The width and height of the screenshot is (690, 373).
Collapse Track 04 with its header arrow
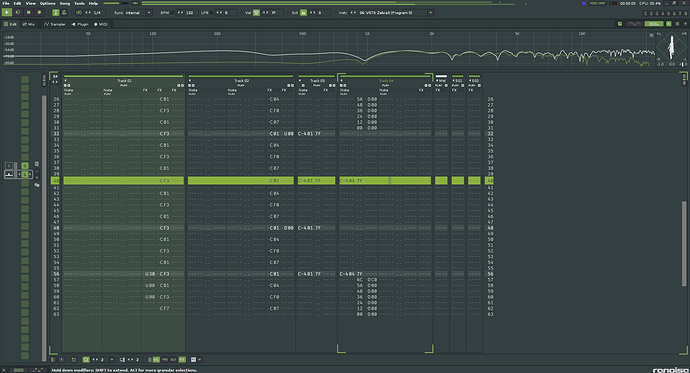pyautogui.click(x=342, y=80)
